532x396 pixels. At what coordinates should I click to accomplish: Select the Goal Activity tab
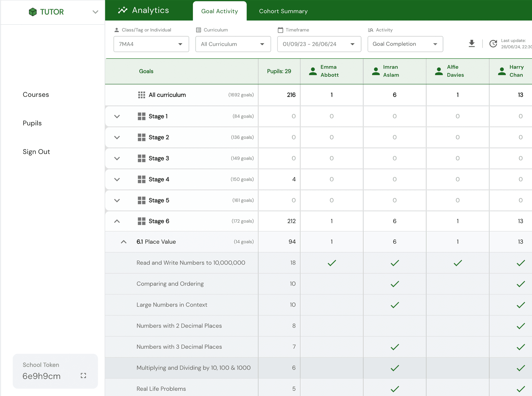(219, 11)
